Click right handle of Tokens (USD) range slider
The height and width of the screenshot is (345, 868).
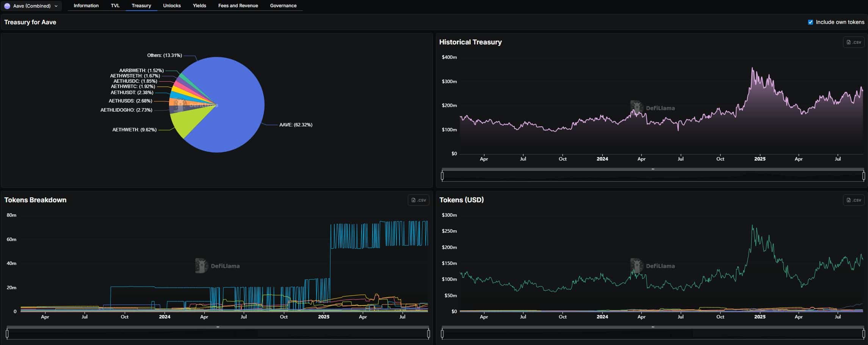(x=863, y=334)
